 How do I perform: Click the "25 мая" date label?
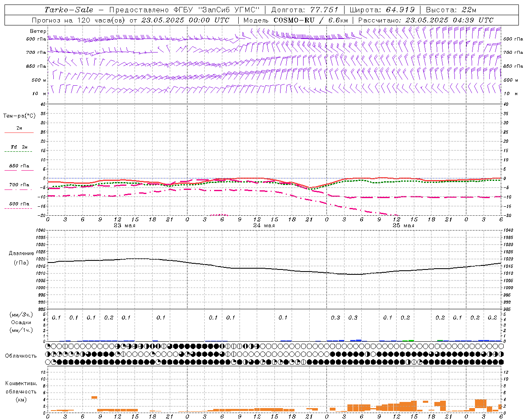(404, 226)
